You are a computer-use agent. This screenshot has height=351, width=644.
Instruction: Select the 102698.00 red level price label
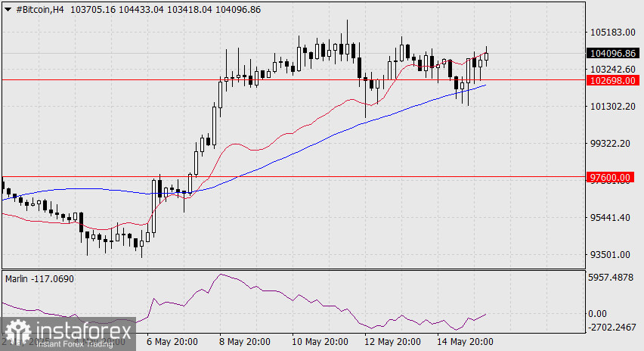point(613,80)
